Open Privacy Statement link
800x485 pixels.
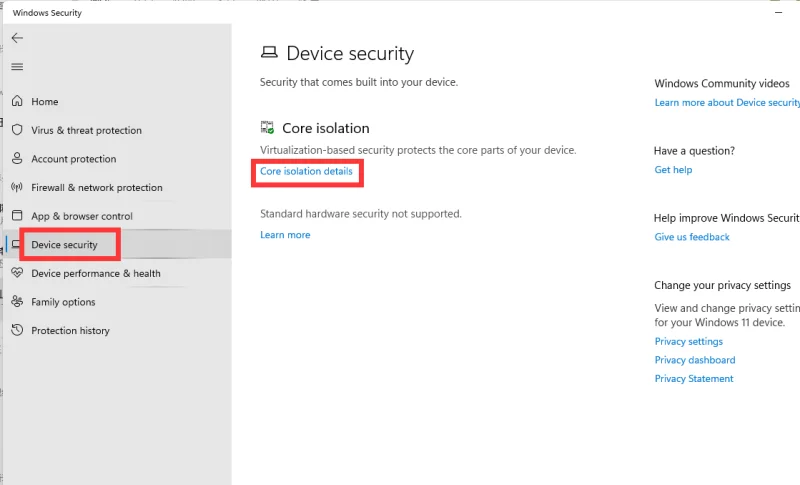tap(694, 378)
